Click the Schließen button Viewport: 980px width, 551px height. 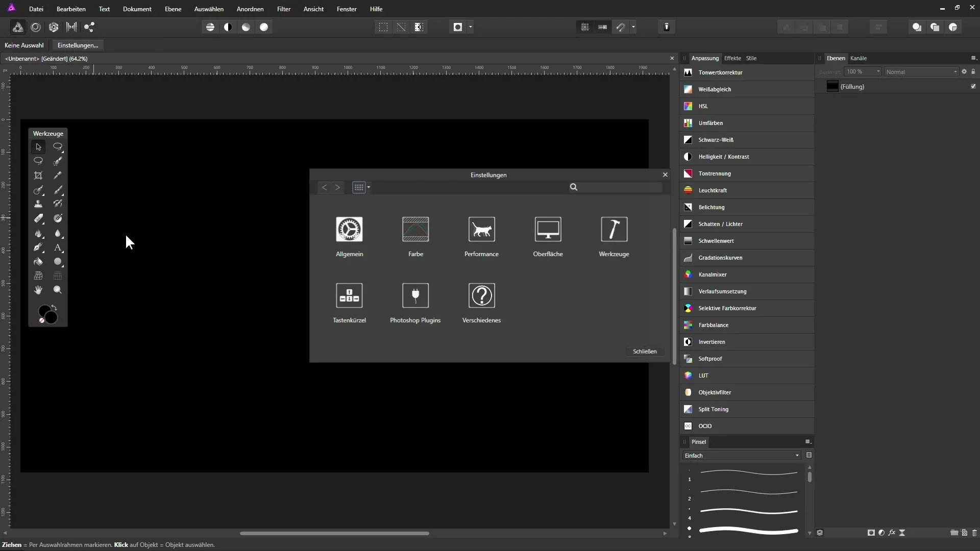click(x=644, y=352)
